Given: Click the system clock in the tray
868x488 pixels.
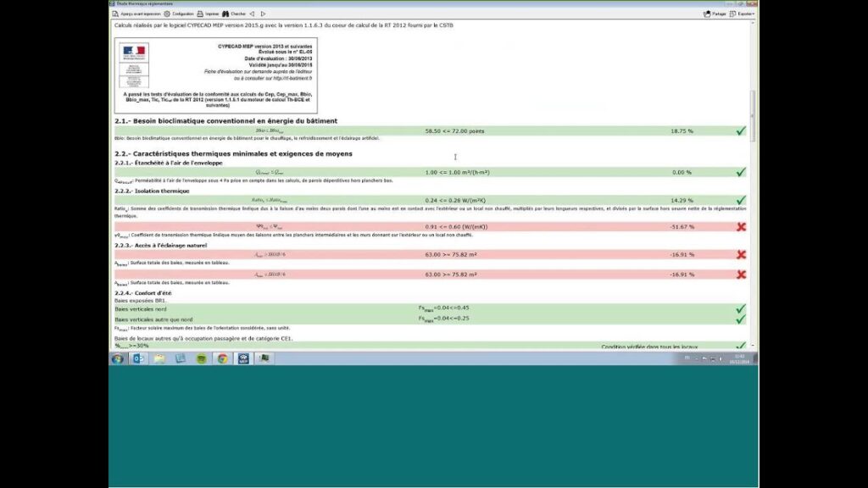Looking at the screenshot, I should click(x=740, y=358).
